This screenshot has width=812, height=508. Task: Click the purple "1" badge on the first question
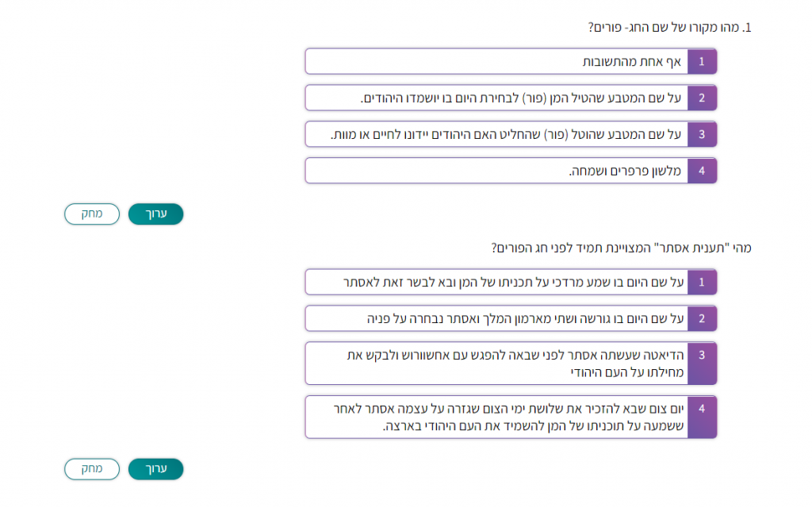tap(702, 61)
